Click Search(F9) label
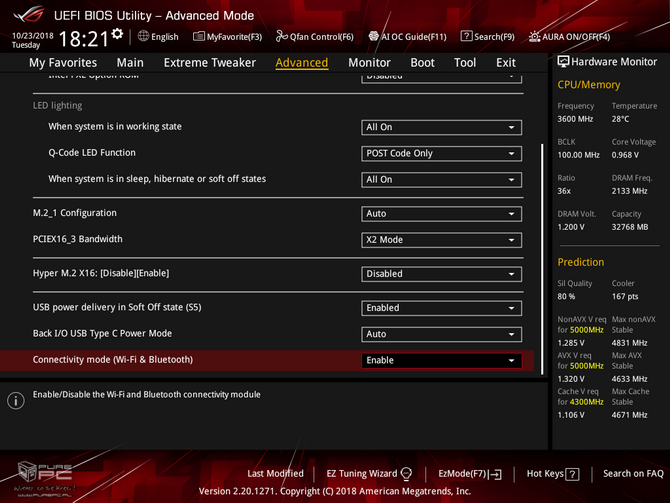The image size is (670, 503). point(494,37)
